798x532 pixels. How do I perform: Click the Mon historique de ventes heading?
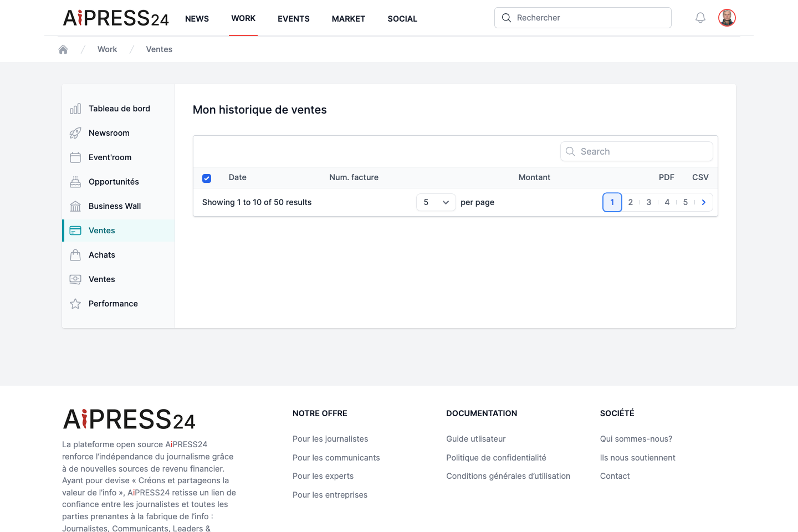[260, 110]
